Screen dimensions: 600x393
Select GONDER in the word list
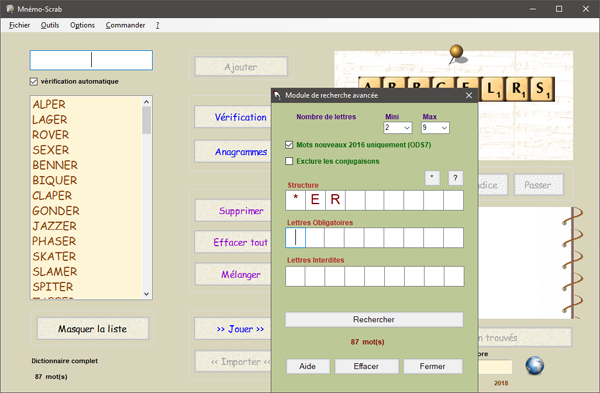pyautogui.click(x=56, y=211)
